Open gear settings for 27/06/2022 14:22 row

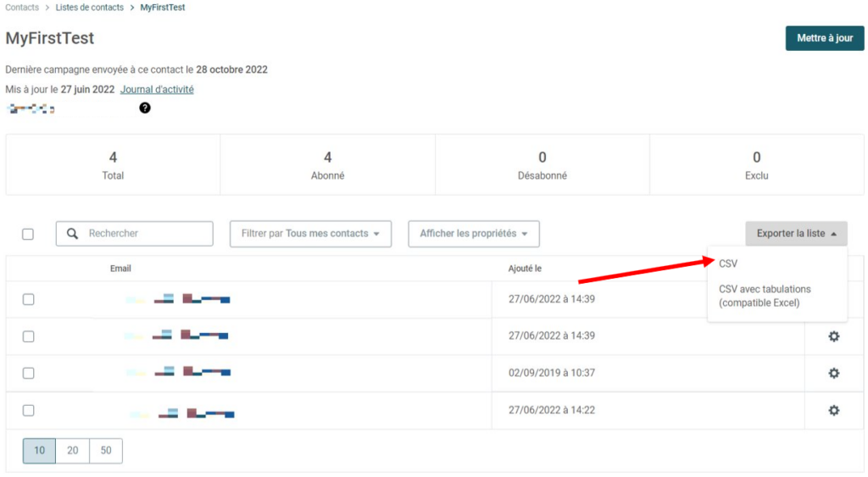point(834,410)
